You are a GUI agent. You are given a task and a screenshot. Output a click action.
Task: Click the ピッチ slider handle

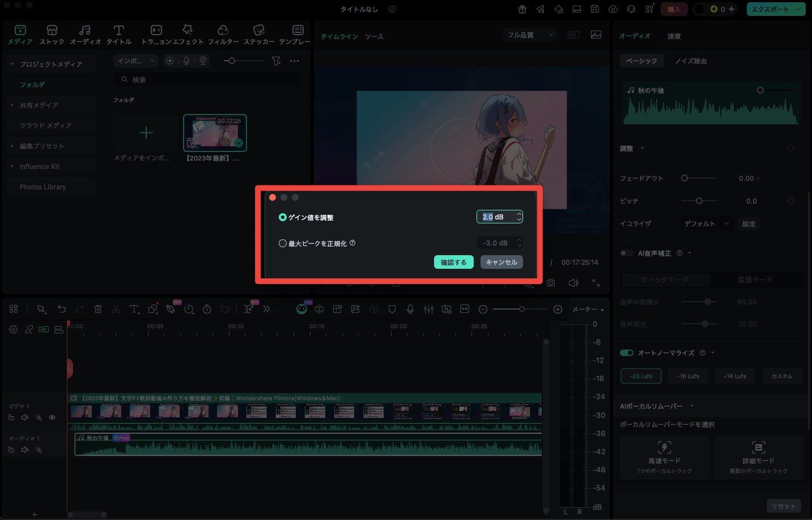tap(699, 201)
